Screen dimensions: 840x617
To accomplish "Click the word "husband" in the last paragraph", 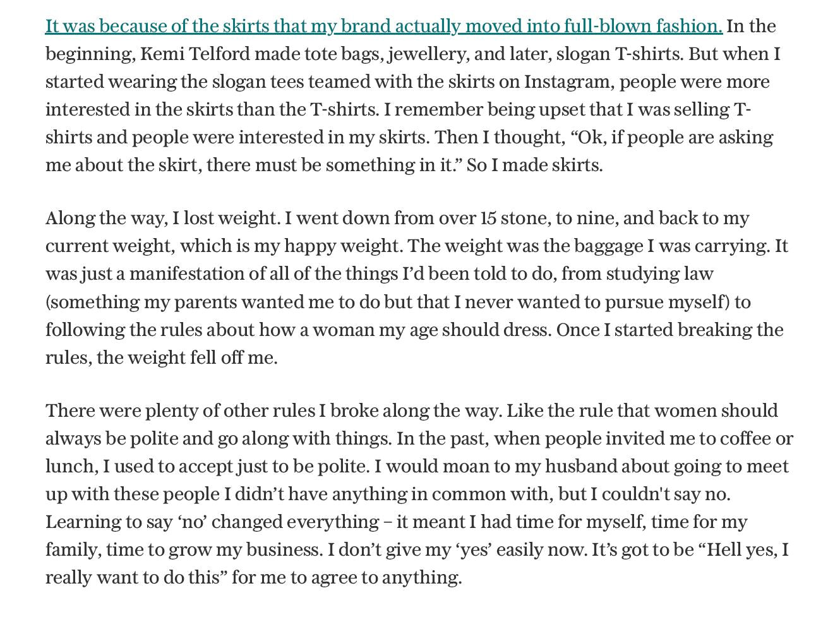I will tap(581, 467).
